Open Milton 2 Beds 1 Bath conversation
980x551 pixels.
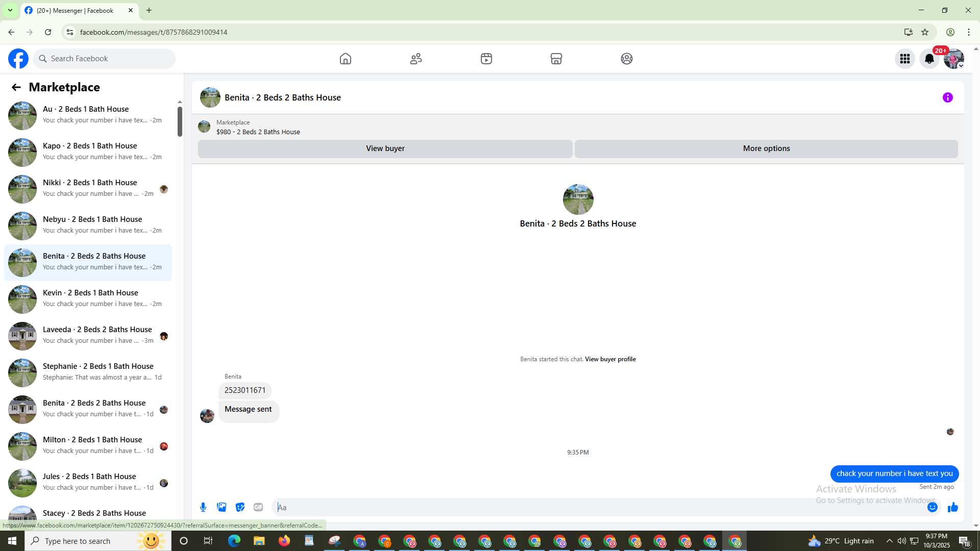(x=88, y=446)
